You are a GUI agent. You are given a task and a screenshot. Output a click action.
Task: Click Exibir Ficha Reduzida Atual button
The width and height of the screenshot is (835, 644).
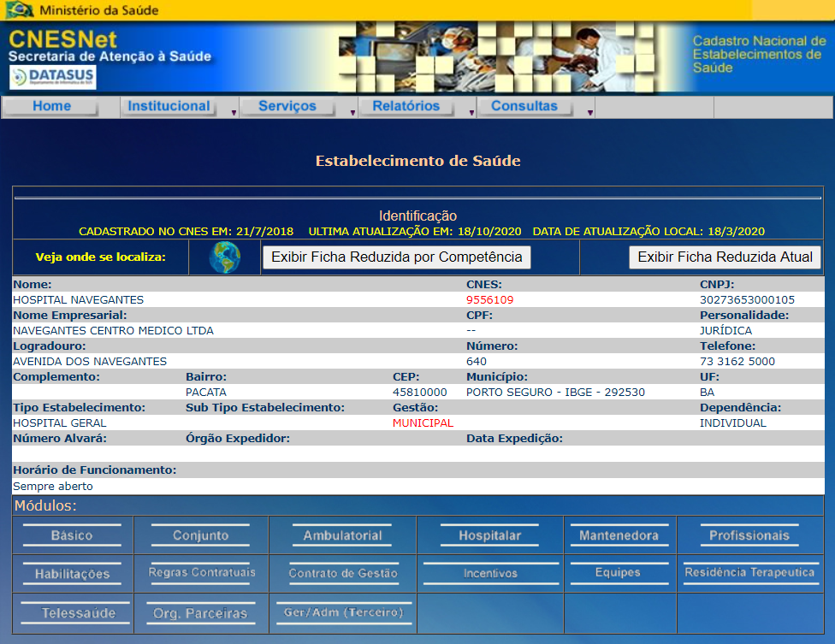pyautogui.click(x=725, y=257)
